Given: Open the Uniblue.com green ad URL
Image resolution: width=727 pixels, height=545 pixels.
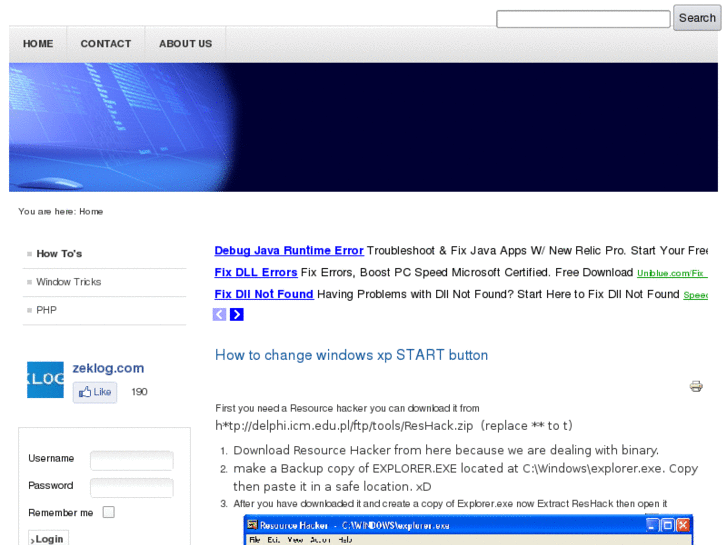Looking at the screenshot, I should [672, 273].
